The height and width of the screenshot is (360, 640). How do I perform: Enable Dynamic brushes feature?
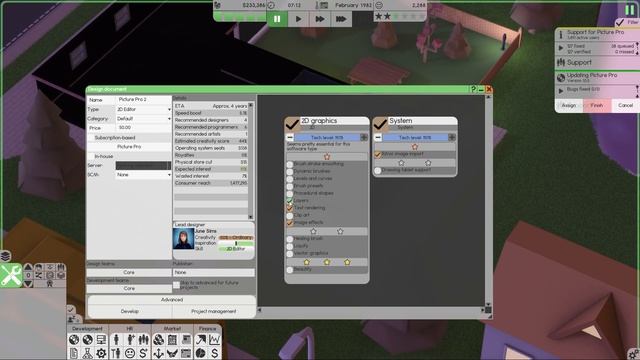coord(290,171)
